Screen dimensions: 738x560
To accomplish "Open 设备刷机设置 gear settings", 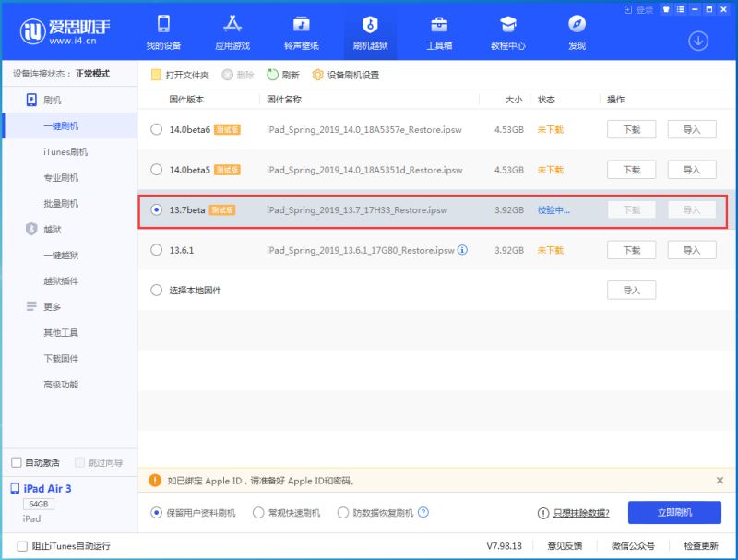I will (345, 75).
